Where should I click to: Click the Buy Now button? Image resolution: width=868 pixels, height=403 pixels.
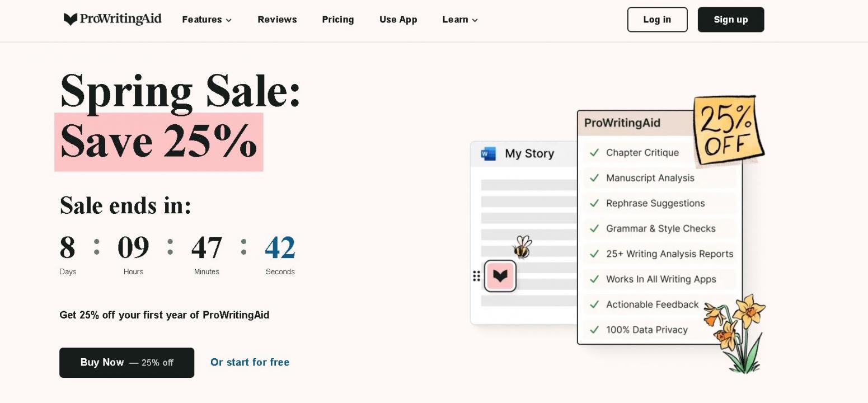coord(126,363)
